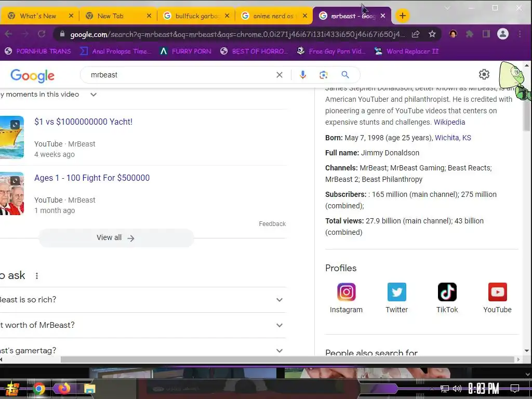Open the tab search dropdown chevron
532x399 pixels.
tap(447, 8)
